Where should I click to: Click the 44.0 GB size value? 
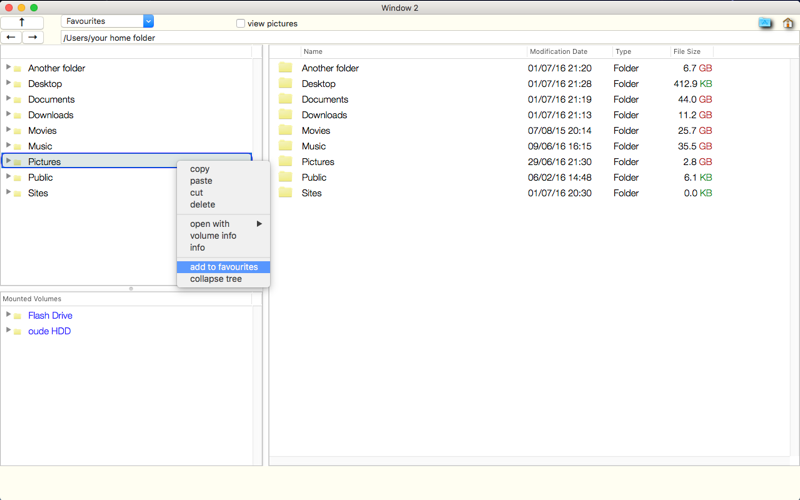pyautogui.click(x=695, y=99)
